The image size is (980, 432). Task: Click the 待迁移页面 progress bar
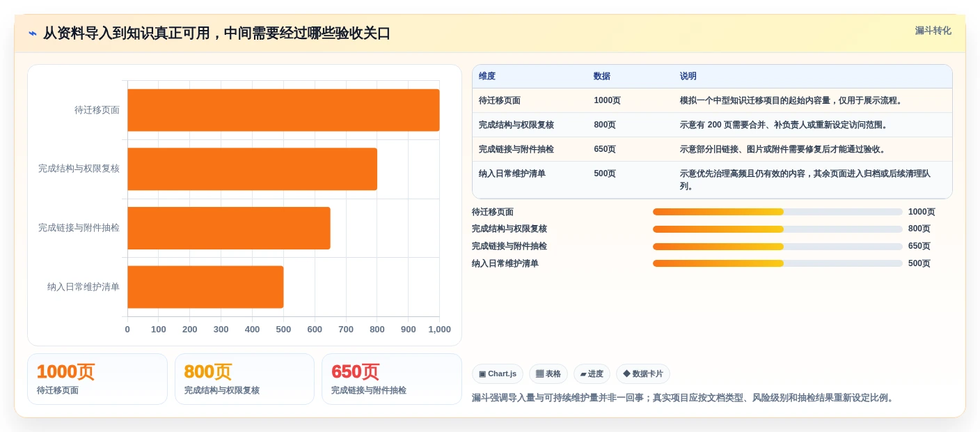click(777, 212)
